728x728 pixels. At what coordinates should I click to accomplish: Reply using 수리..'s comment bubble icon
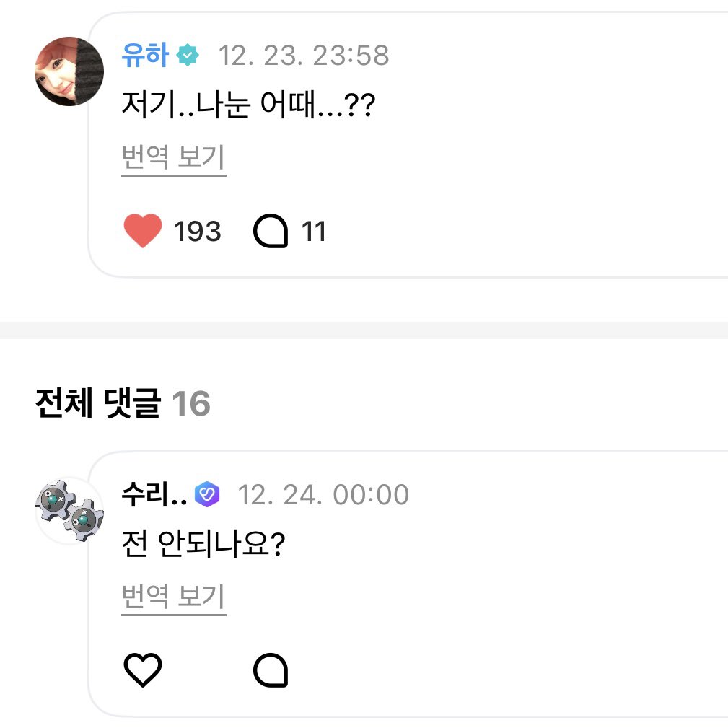pos(271,672)
